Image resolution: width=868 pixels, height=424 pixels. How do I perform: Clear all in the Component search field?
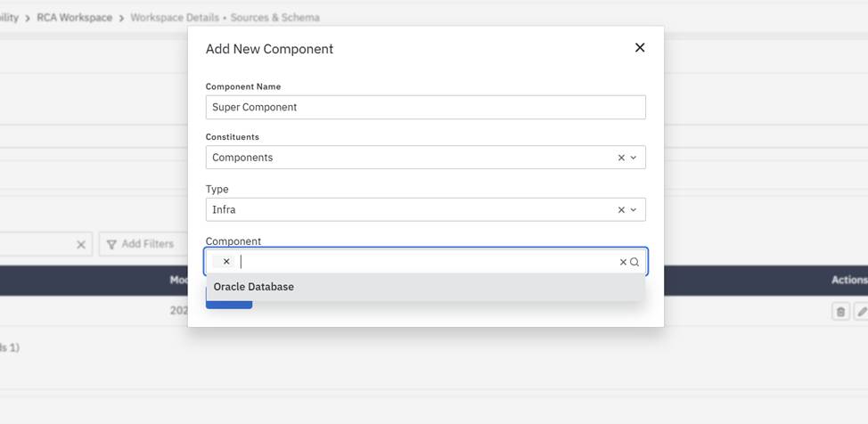pyautogui.click(x=623, y=262)
